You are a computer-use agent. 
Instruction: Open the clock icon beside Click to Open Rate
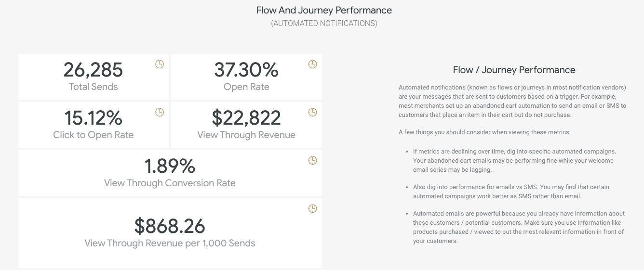pos(160,112)
